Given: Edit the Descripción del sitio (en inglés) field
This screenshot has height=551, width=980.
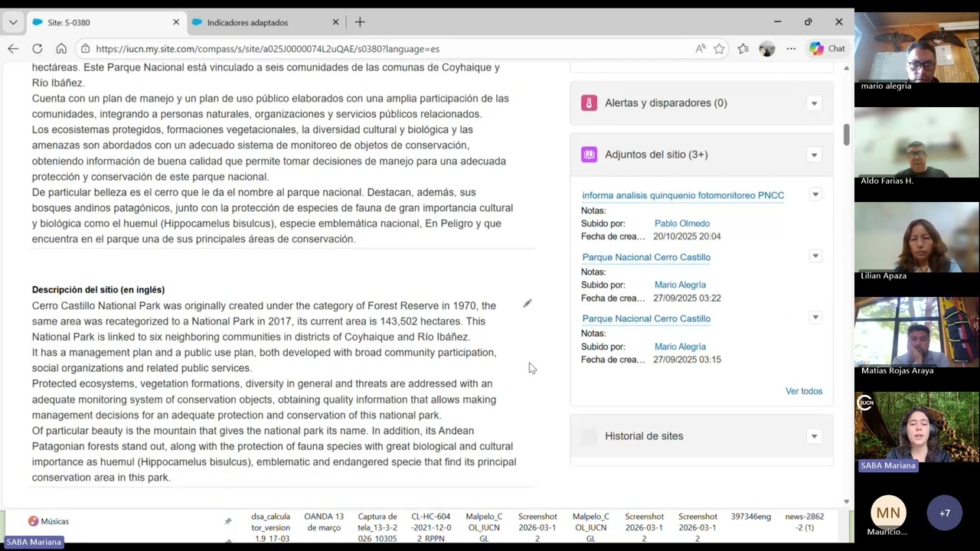Looking at the screenshot, I should [528, 304].
